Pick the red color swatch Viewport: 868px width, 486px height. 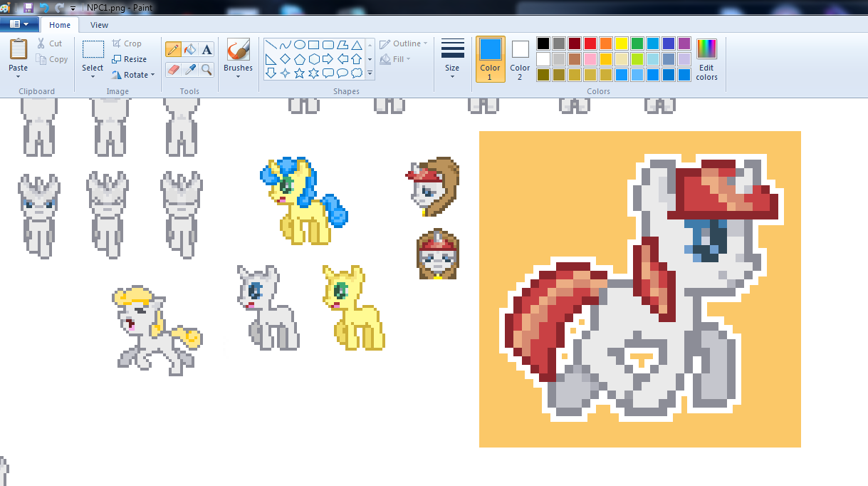pos(590,43)
